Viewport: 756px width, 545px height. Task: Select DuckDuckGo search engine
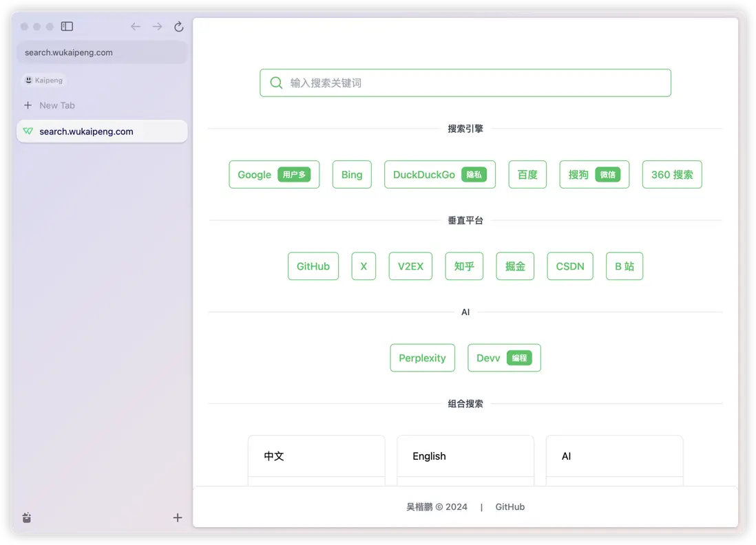click(x=440, y=174)
